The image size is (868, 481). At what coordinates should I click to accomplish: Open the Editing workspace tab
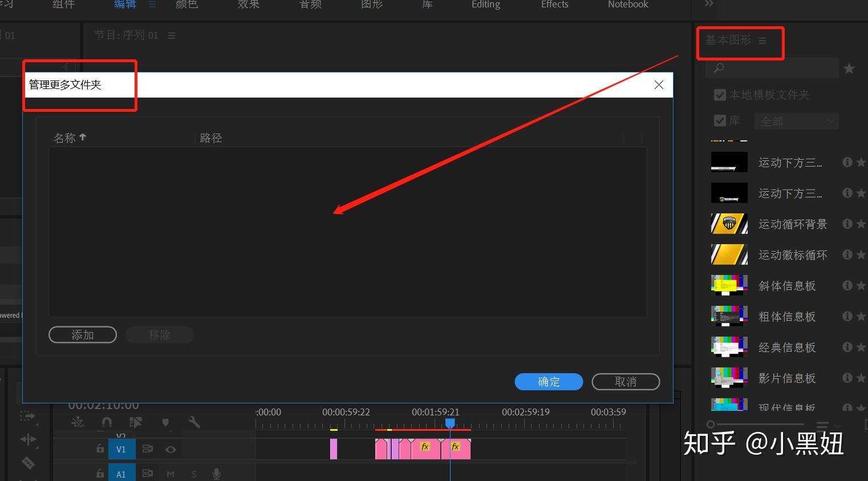coord(486,5)
